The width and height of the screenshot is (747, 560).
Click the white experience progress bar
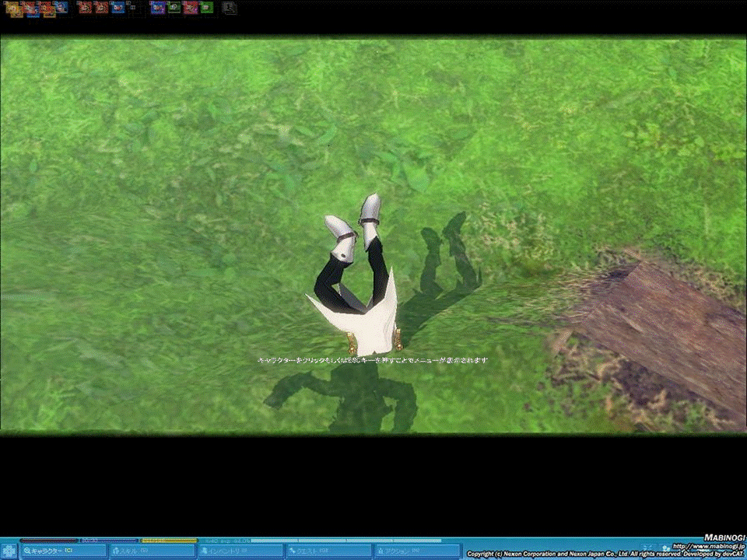pos(345,541)
